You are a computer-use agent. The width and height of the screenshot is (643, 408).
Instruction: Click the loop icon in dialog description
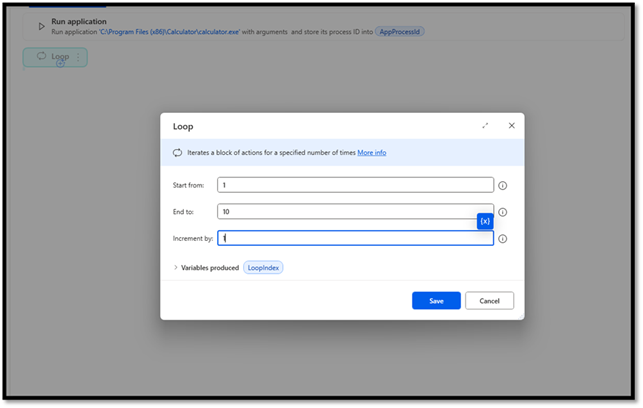tap(178, 152)
